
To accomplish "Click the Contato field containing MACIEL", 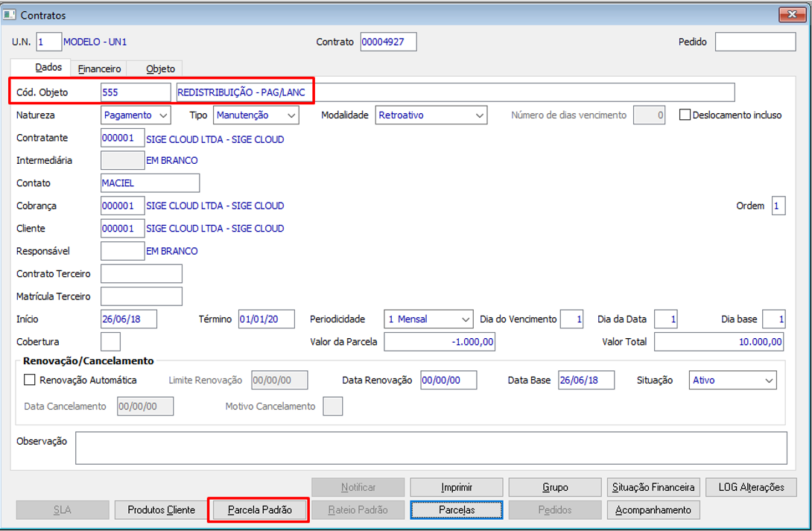I will click(x=150, y=182).
